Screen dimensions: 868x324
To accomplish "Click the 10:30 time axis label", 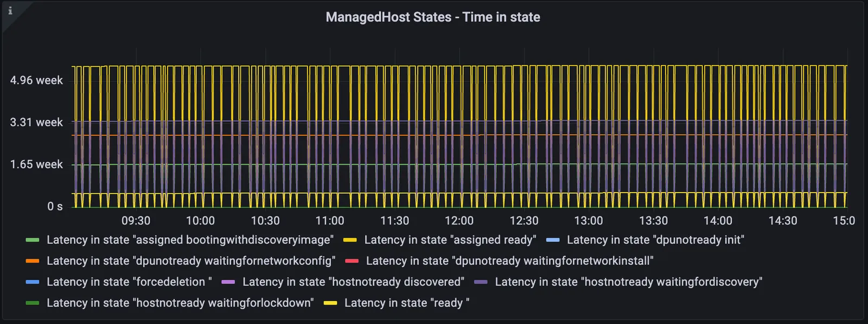I will click(265, 221).
